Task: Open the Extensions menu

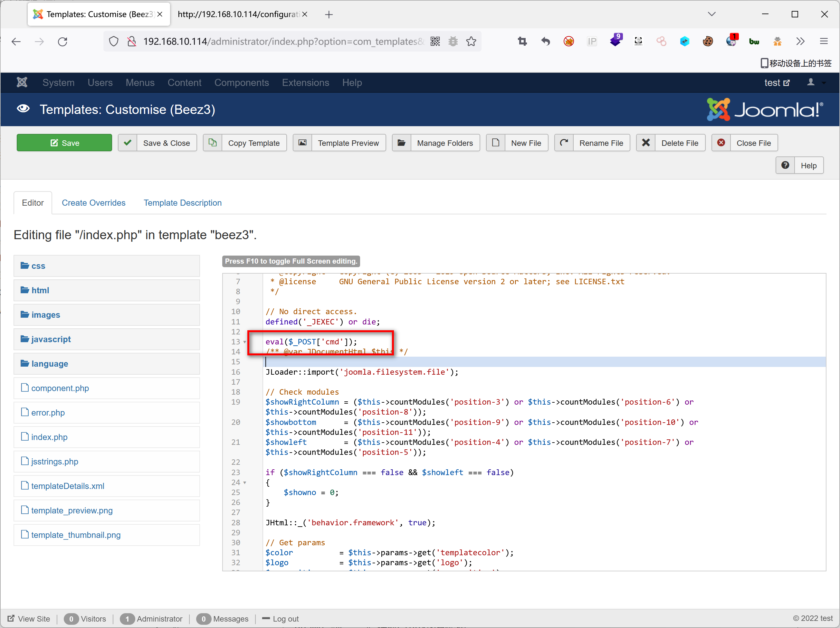Action: 305,82
